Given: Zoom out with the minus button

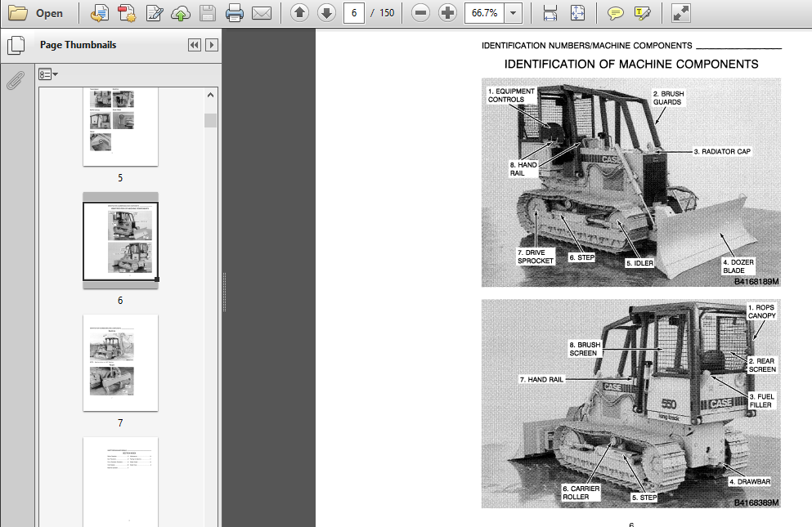Looking at the screenshot, I should click(420, 13).
